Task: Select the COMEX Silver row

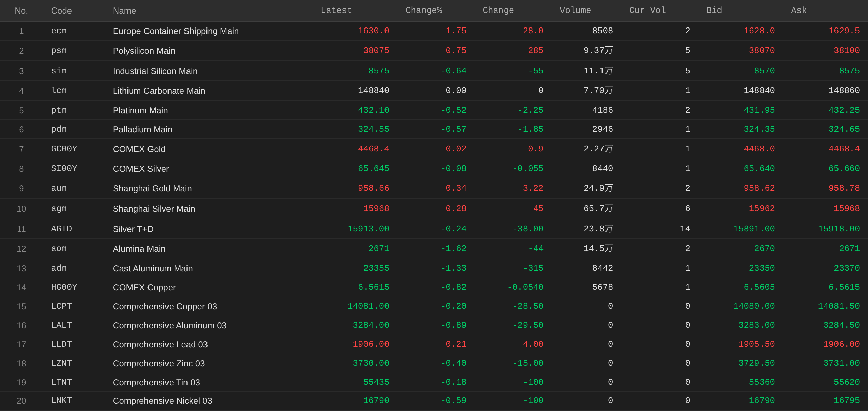Action: click(x=434, y=169)
